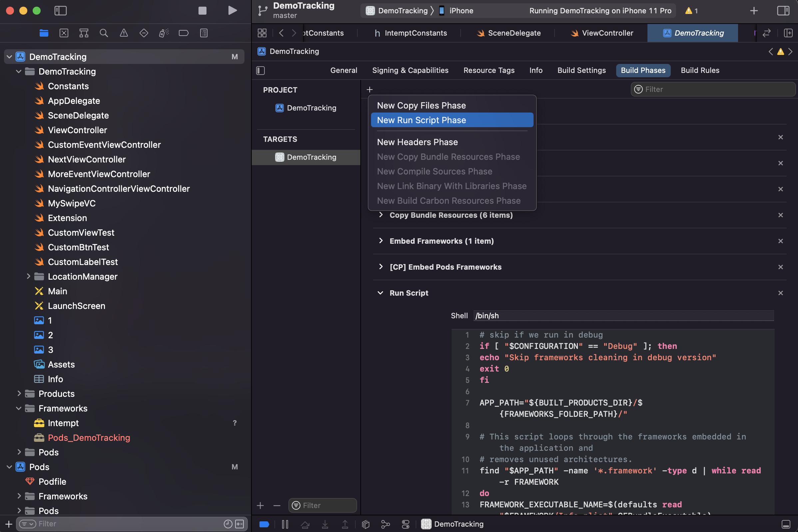Add a new build phase plus button
This screenshot has width=798, height=532.
point(370,89)
